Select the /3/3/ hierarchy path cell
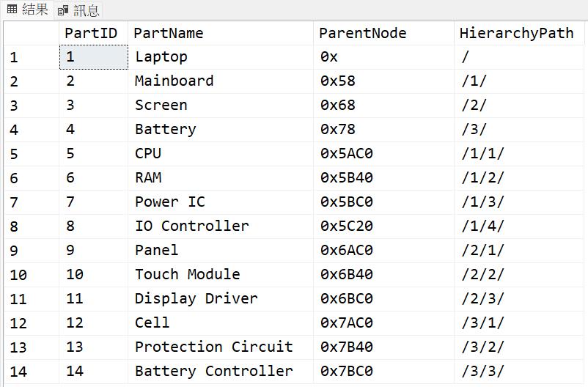This screenshot has width=588, height=387. 483,371
